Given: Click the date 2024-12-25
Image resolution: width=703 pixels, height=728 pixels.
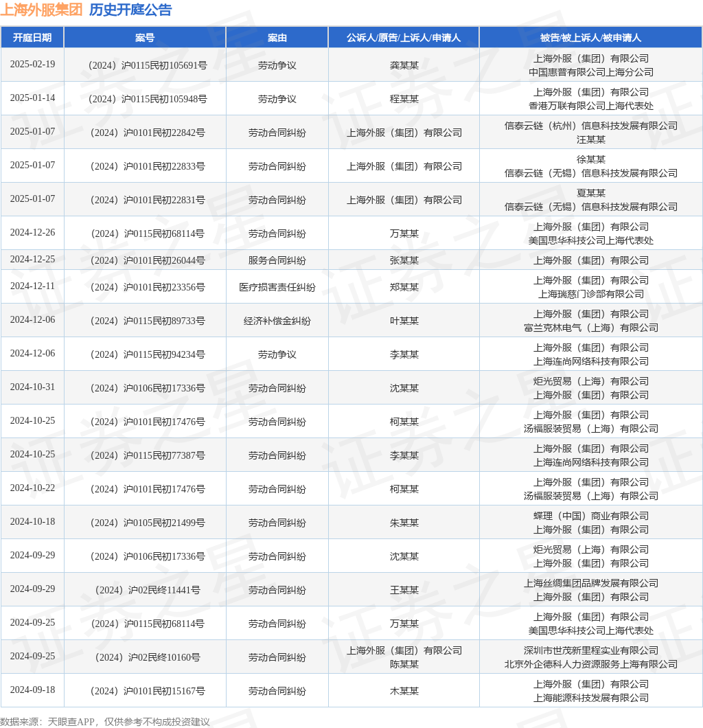Looking at the screenshot, I should click(32, 259).
